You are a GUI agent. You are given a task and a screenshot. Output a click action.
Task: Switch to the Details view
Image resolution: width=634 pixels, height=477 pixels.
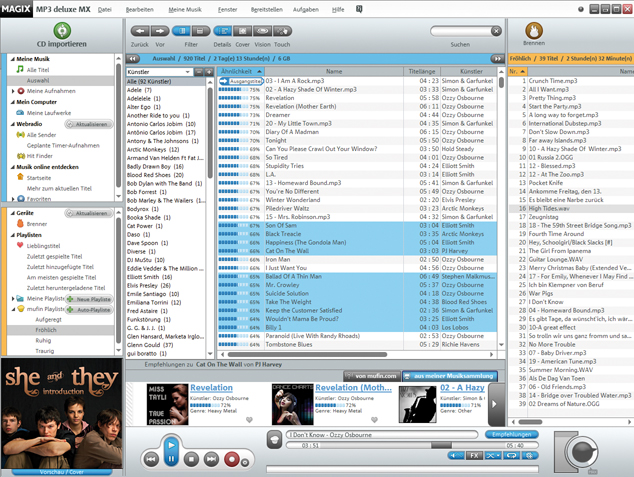point(222,31)
